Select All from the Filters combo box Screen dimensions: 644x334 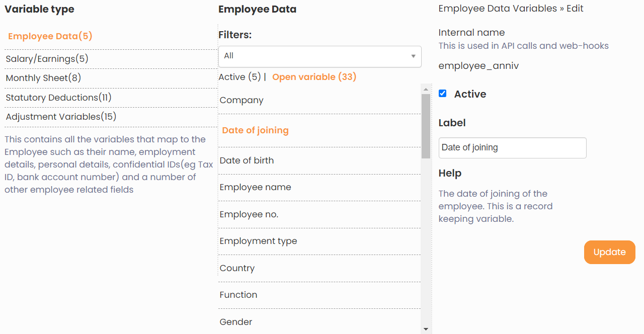tap(319, 56)
